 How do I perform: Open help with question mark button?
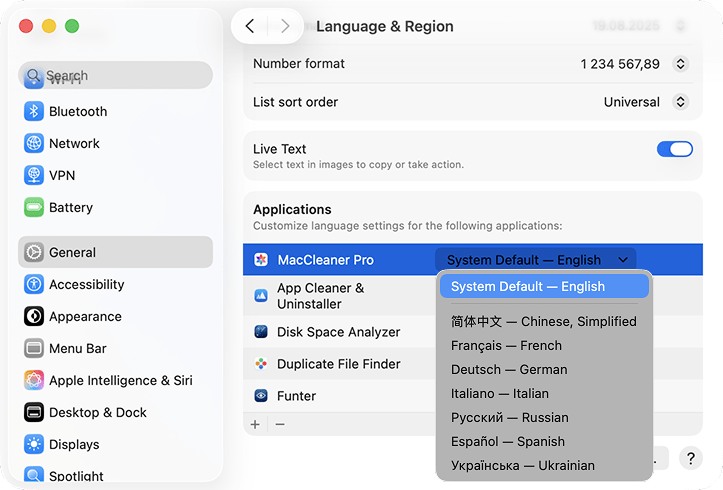click(690, 458)
